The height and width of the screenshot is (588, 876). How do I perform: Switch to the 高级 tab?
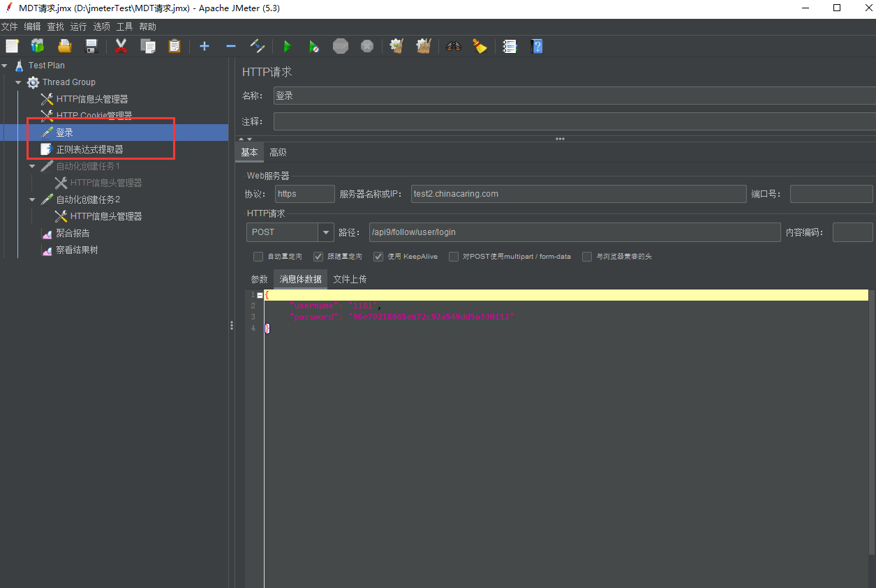pyautogui.click(x=278, y=152)
